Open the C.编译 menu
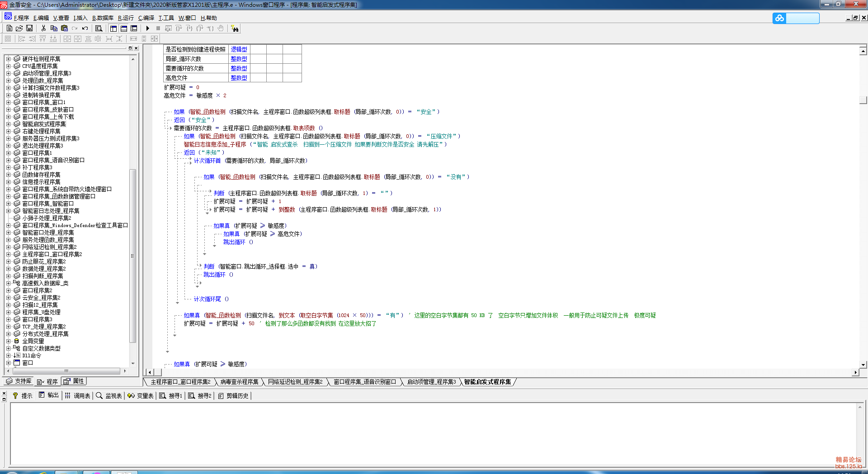 click(x=146, y=18)
